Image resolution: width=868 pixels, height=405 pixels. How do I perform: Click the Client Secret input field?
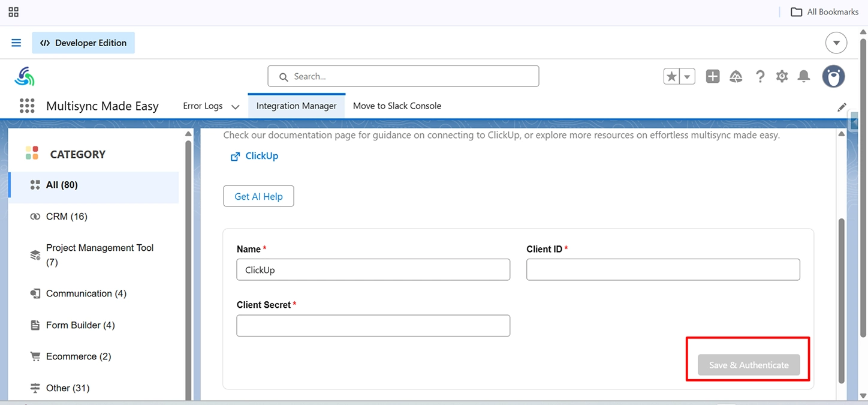373,326
